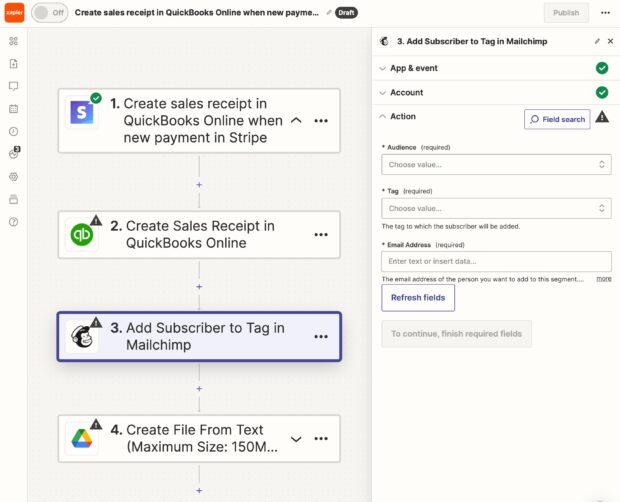Toggle the Zap On/Off switch
The width and height of the screenshot is (620, 502).
pos(49,13)
